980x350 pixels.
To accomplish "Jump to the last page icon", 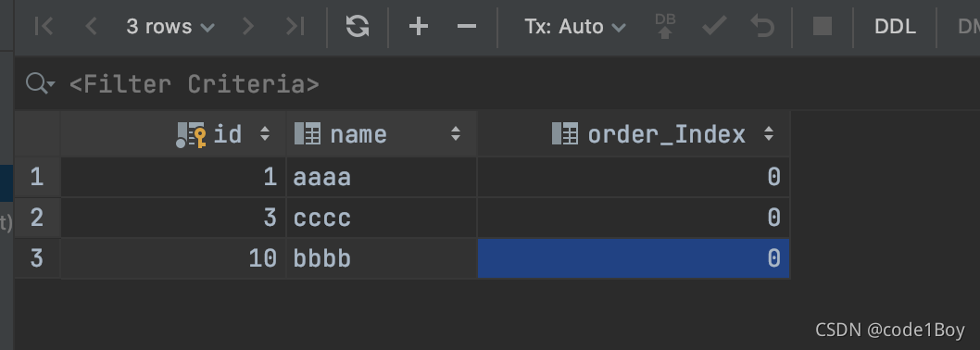I will (295, 26).
